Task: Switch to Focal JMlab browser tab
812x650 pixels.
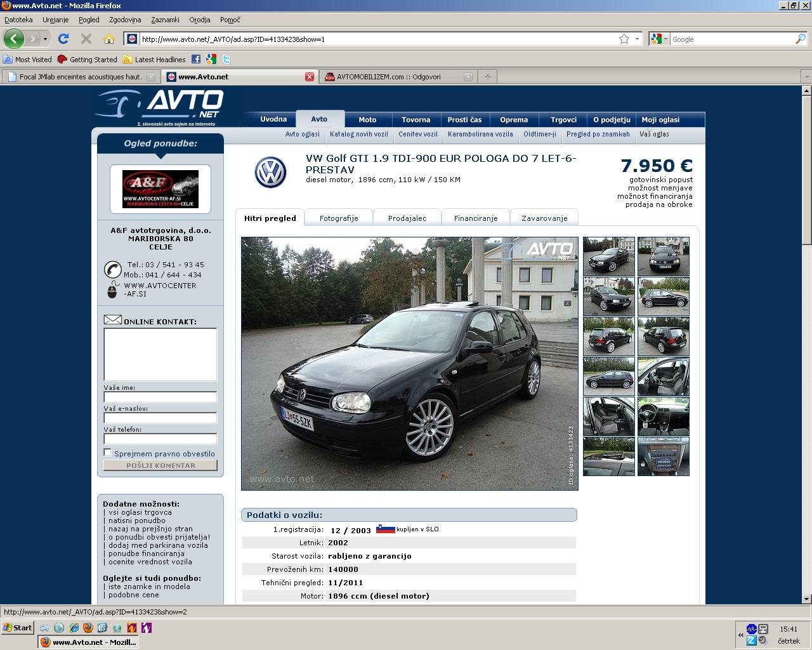Action: [81, 77]
